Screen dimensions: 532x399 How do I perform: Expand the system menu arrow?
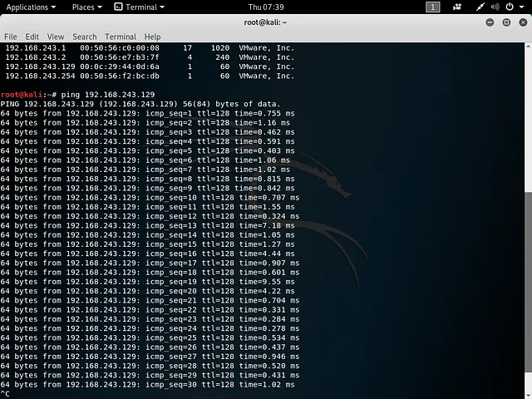coord(521,7)
